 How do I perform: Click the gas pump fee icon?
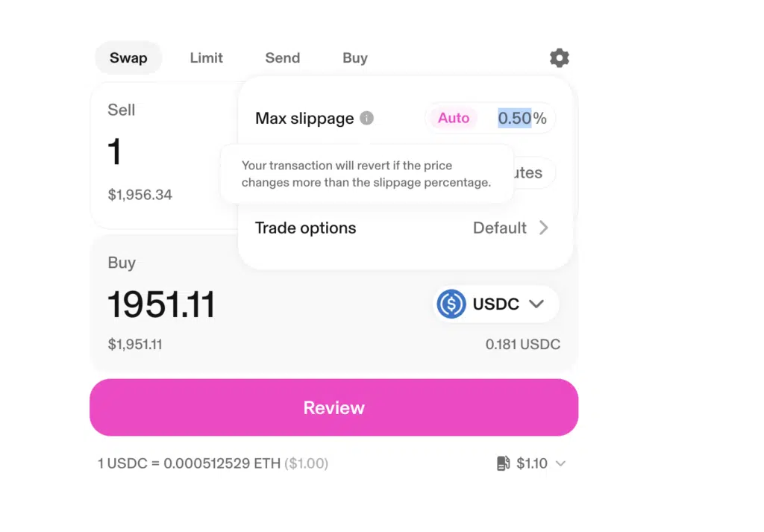click(504, 463)
